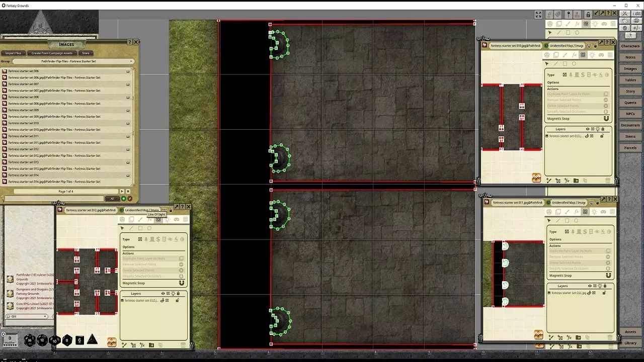Toggle layers visibility eye header in set 011 window

click(x=590, y=286)
